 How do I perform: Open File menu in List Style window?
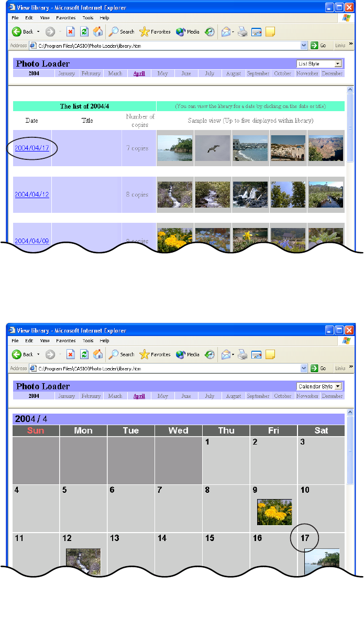pos(15,18)
